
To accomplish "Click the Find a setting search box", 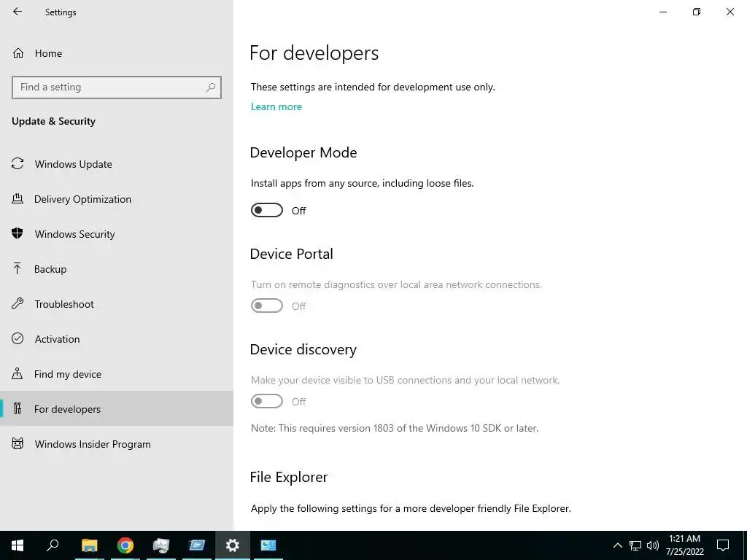I will (117, 87).
